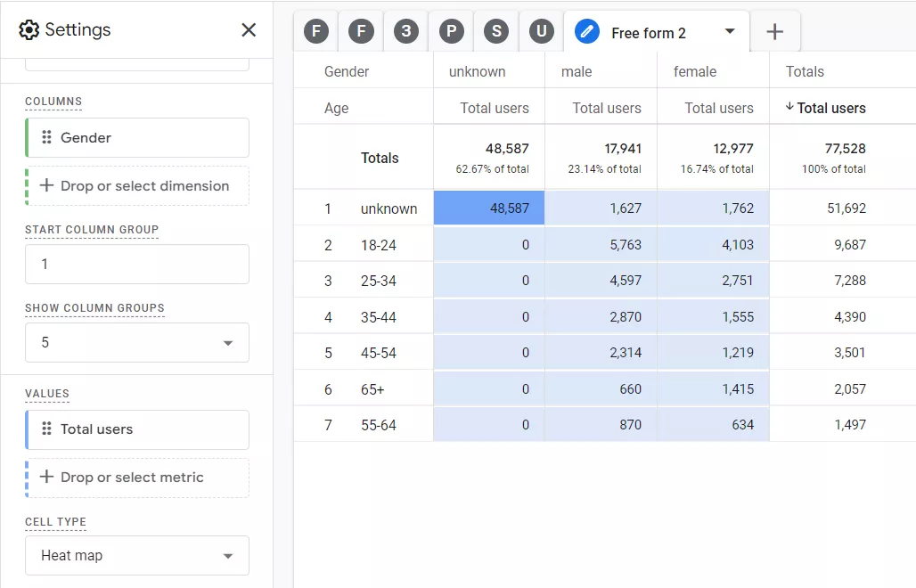Click the female 1,415 cell for 65+
Image resolution: width=916 pixels, height=588 pixels.
714,389
